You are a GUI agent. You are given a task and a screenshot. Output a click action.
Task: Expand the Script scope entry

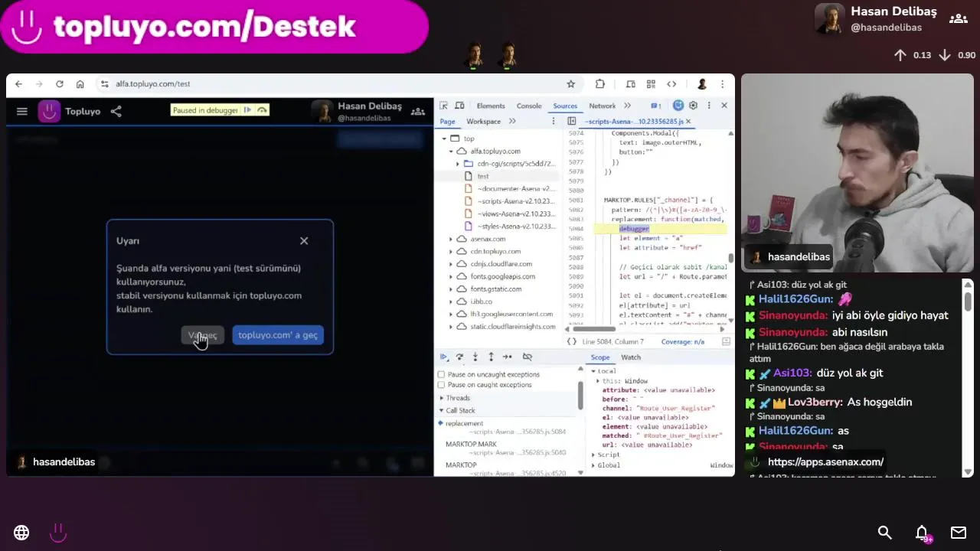pos(593,455)
